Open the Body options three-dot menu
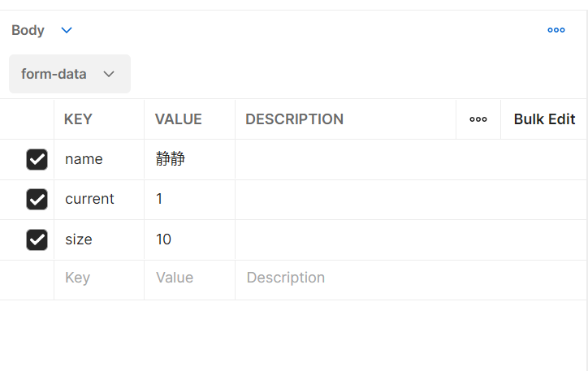Screen dimensions: 588x371 coord(556,30)
